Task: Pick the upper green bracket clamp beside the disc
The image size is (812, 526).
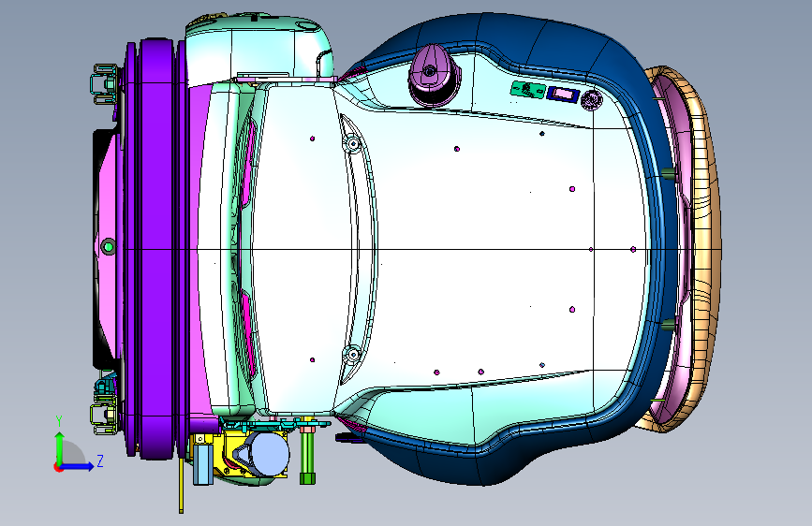Action: [105, 83]
